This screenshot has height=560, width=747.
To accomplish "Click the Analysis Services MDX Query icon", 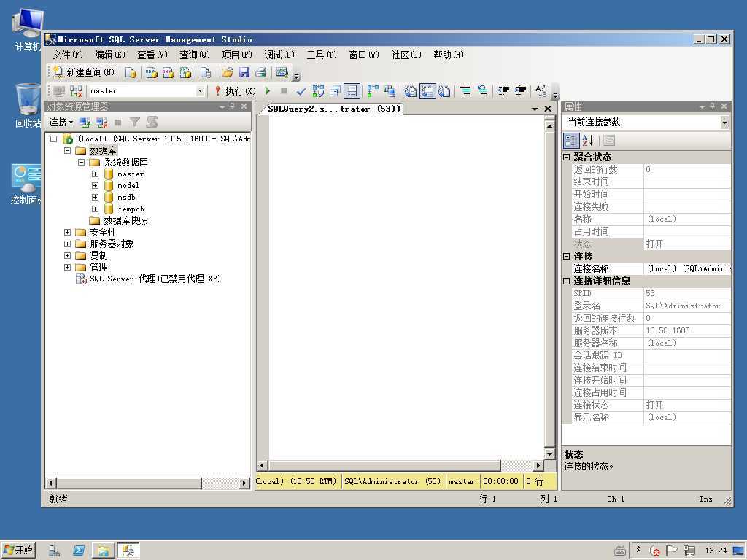I will 151,72.
